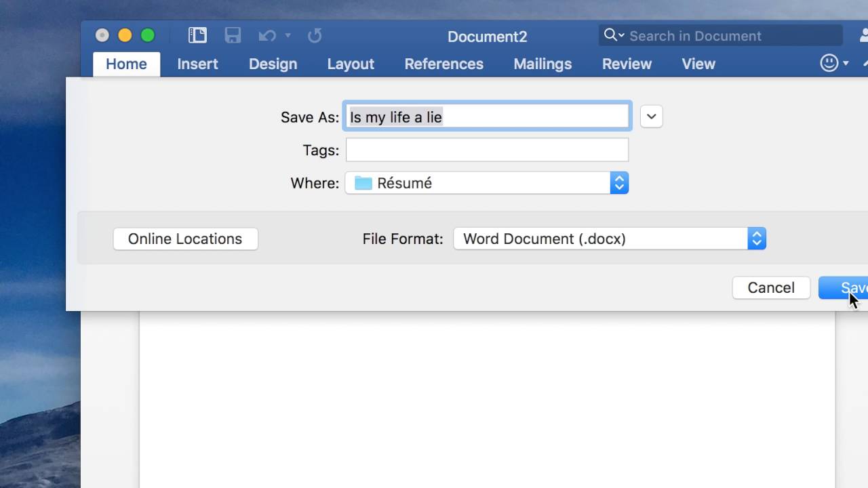Image resolution: width=868 pixels, height=488 pixels.
Task: Click the magnifier icon in the search box
Action: 611,35
